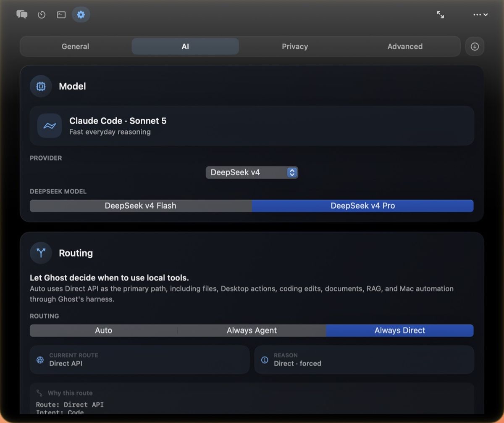Click the PROVIDER label

[46, 158]
